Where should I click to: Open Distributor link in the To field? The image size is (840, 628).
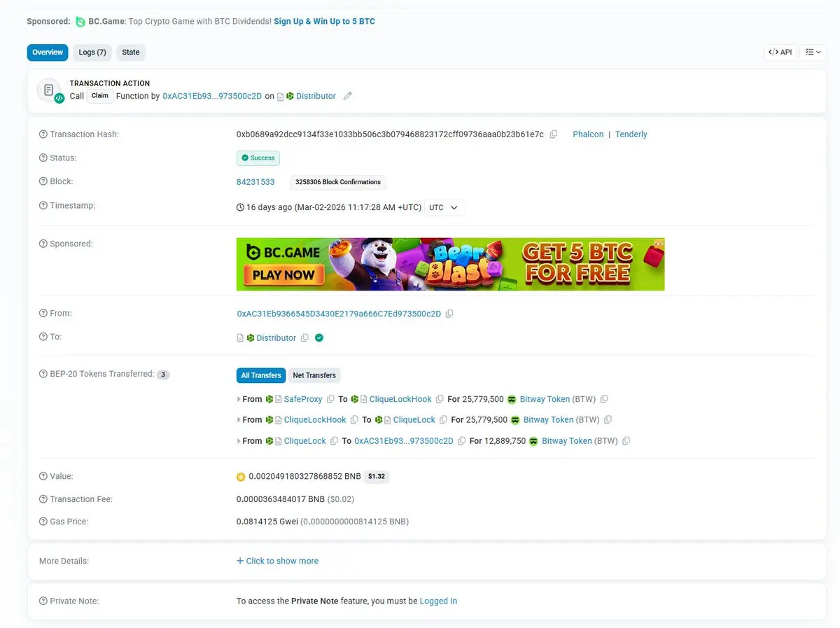276,338
